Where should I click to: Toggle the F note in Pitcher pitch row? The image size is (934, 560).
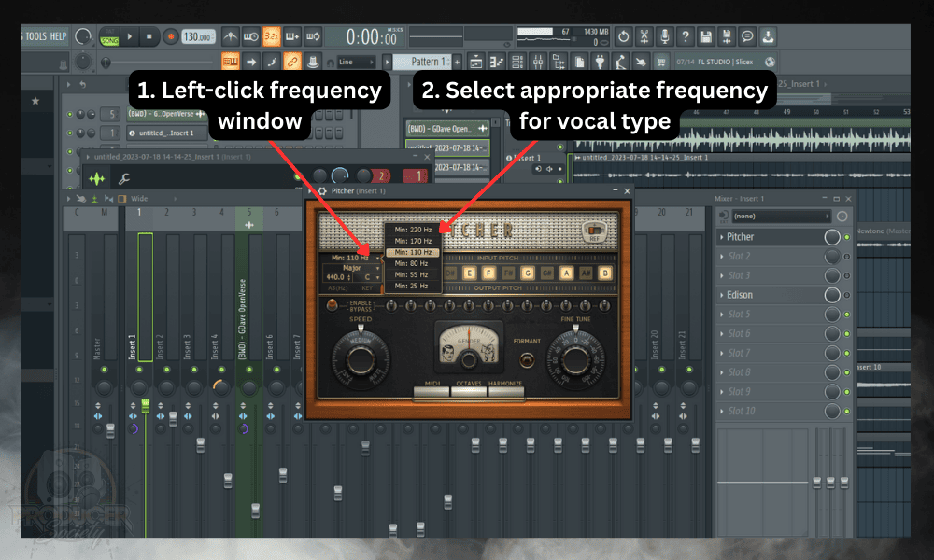pos(489,273)
